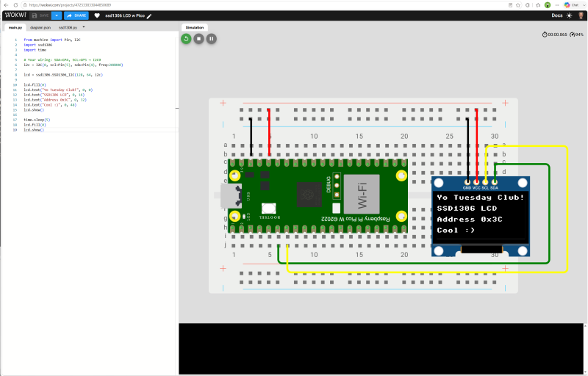588x376 pixels.
Task: Click code line with 'Yo Tuesday Club!' text
Action: pyautogui.click(x=58, y=90)
